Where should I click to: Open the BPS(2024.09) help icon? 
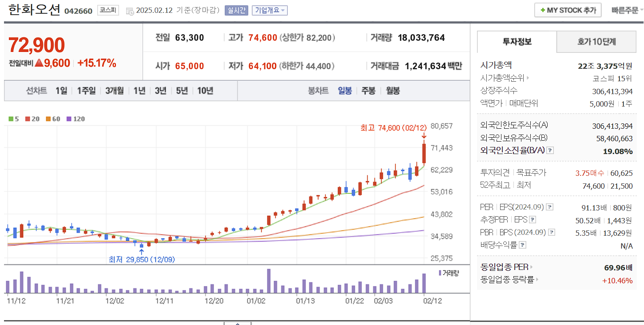(551, 232)
